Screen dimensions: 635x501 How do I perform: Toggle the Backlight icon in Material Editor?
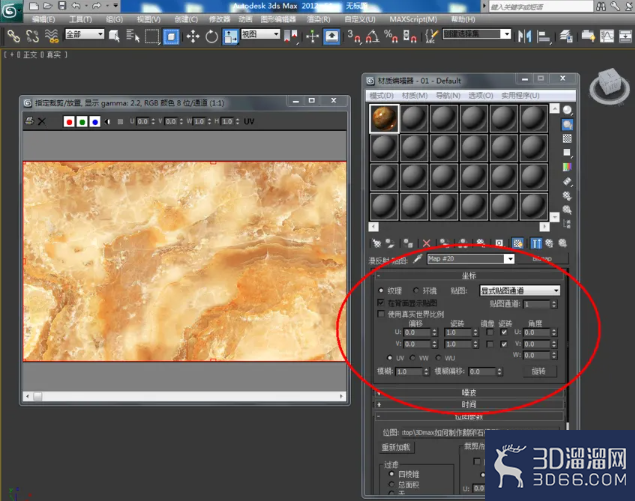pyautogui.click(x=567, y=124)
